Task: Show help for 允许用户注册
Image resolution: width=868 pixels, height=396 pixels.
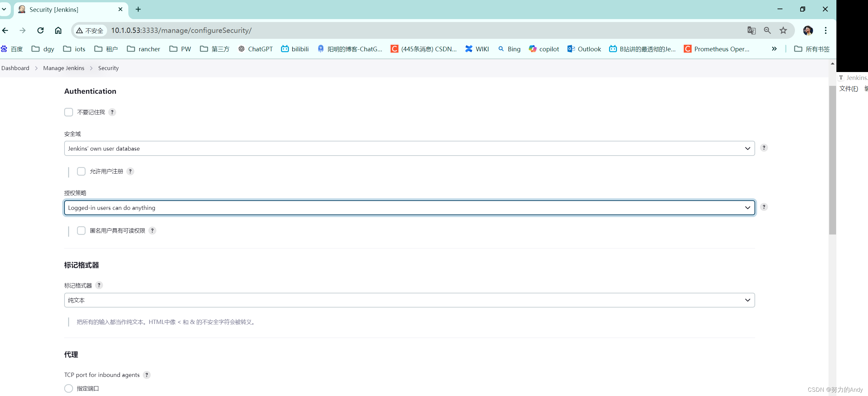Action: [x=130, y=171]
